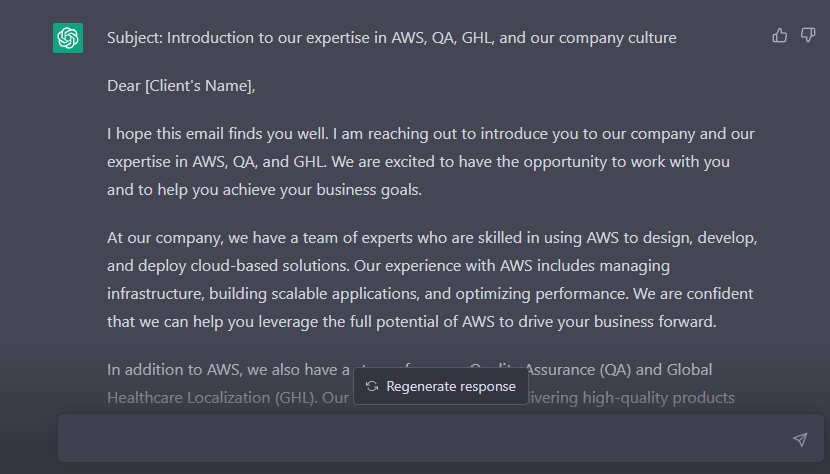Send the message with paper plane icon
Screen dimensions: 830x474
800,439
